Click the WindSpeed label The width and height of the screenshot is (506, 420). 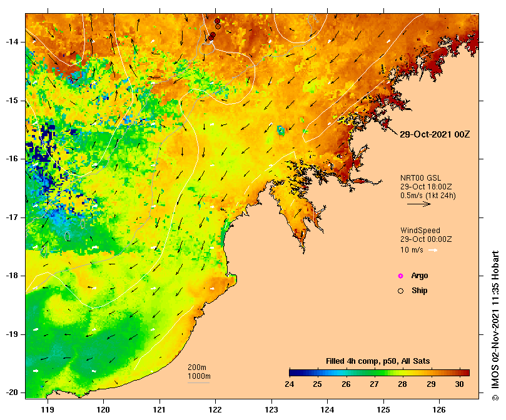click(x=420, y=231)
